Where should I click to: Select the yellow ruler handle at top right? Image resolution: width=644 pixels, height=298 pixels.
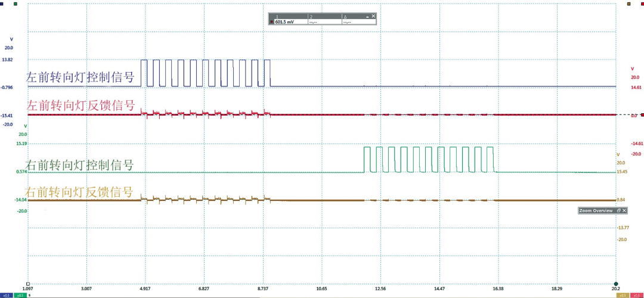pos(628,4)
